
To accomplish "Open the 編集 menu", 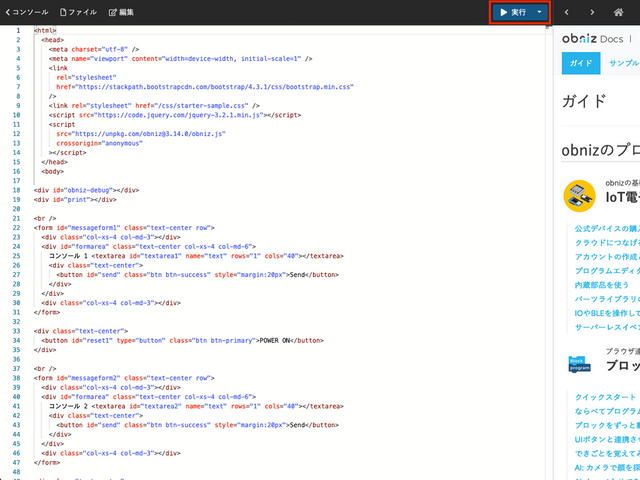I will click(x=121, y=12).
